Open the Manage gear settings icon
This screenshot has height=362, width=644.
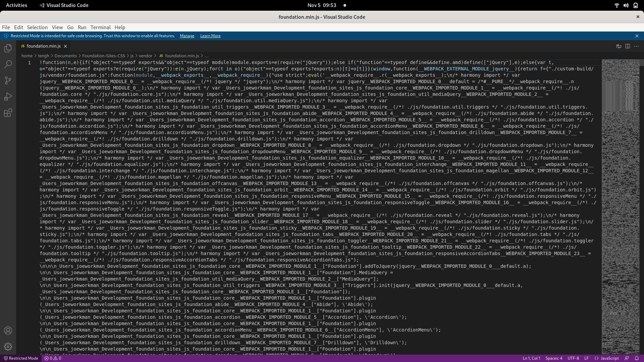(8, 347)
